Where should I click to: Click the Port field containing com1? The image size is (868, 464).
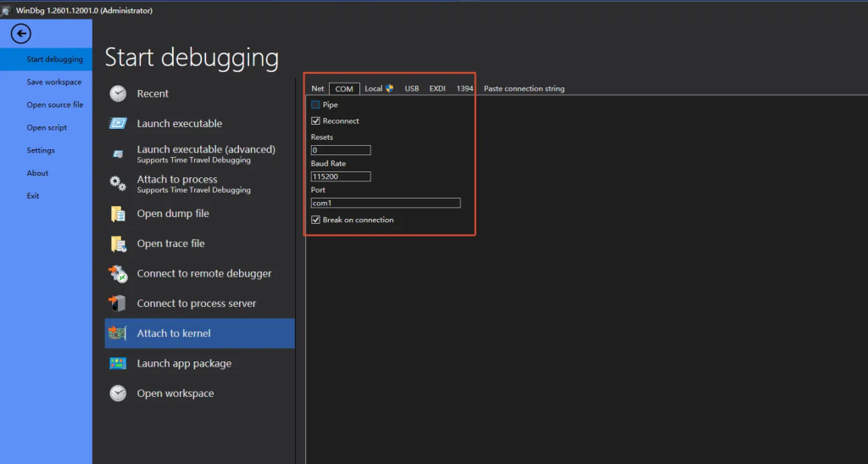(x=386, y=204)
